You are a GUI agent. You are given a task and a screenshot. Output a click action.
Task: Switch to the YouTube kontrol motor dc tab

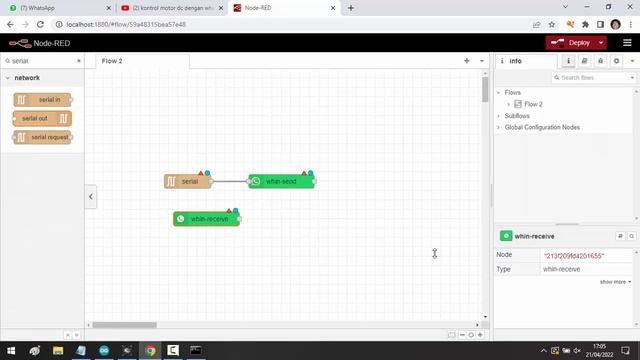click(x=172, y=8)
